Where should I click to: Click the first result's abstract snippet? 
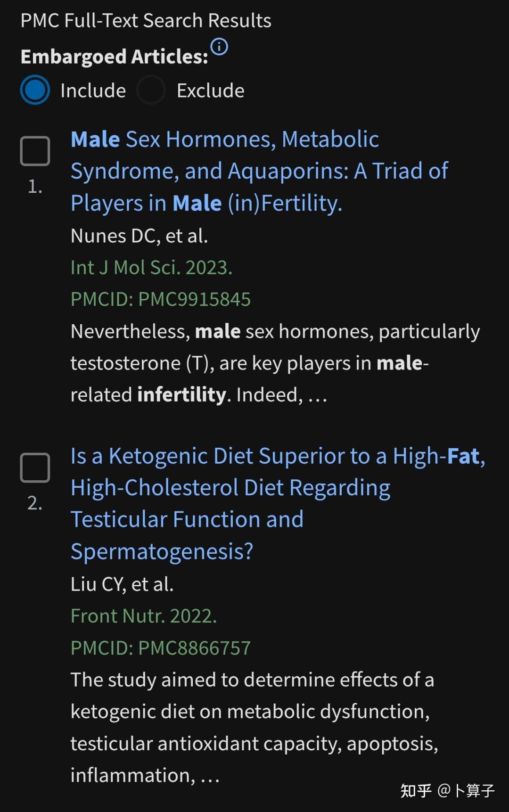point(275,363)
